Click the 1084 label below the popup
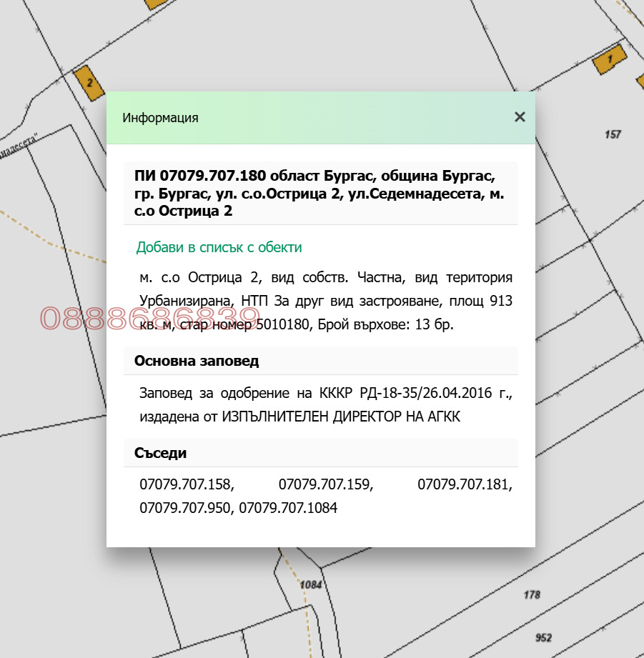644x658 pixels. click(312, 584)
